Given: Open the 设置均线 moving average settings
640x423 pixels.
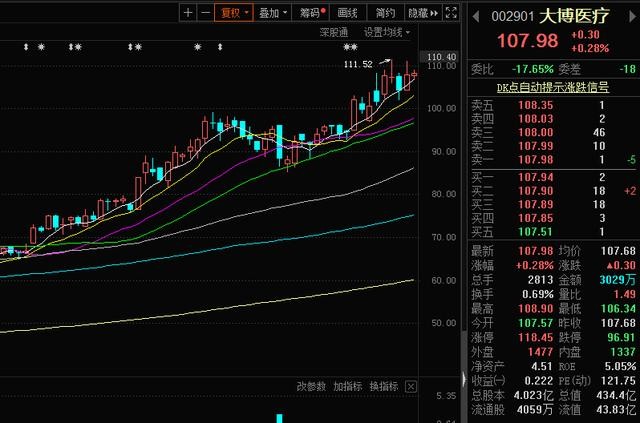Looking at the screenshot, I should coord(387,32).
